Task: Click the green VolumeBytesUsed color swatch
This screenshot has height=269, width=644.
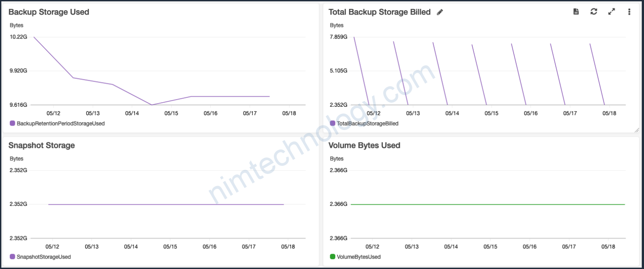Action: (333, 257)
